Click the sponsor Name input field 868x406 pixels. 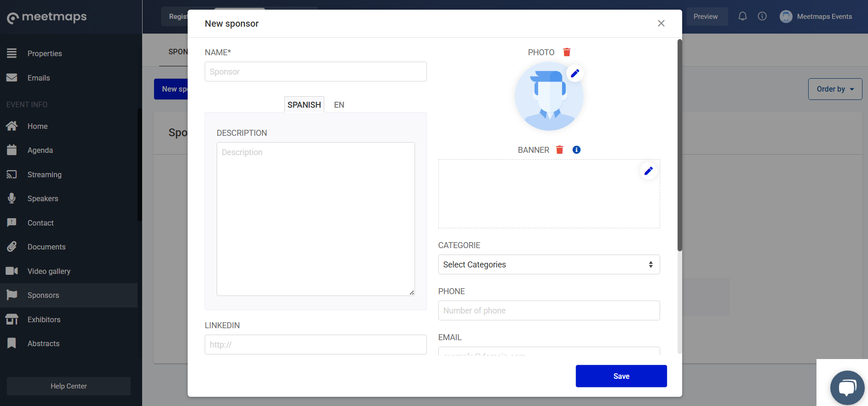pos(316,72)
